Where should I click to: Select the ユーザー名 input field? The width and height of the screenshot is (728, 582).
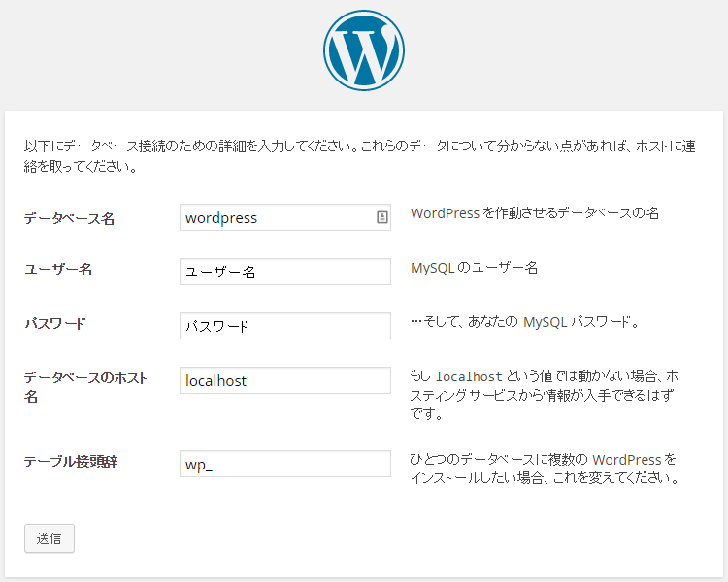(285, 272)
